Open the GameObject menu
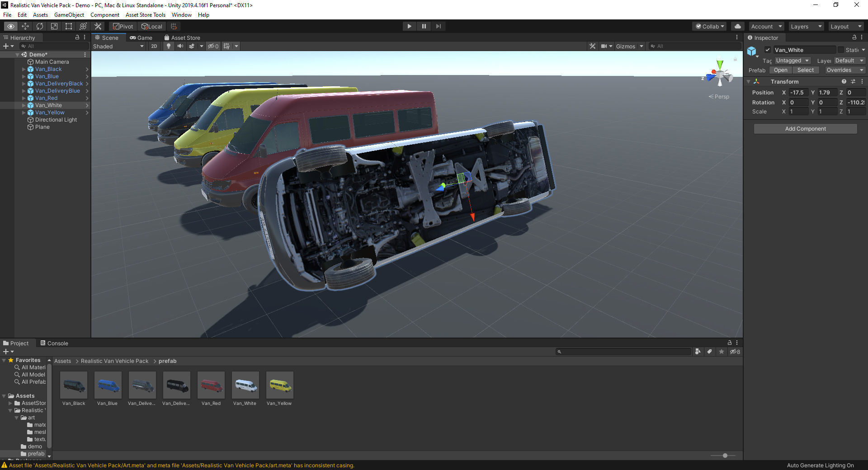Image resolution: width=868 pixels, height=470 pixels. click(69, 15)
